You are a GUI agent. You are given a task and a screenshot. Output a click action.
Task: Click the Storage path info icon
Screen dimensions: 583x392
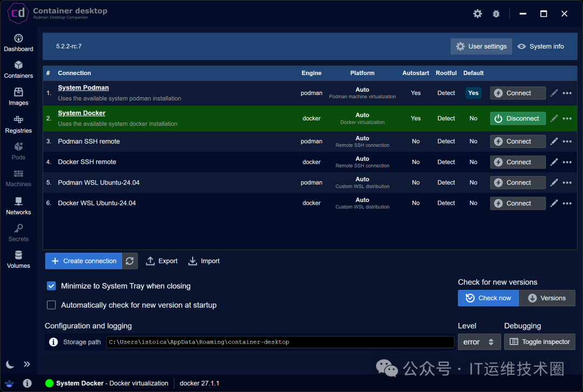click(53, 342)
